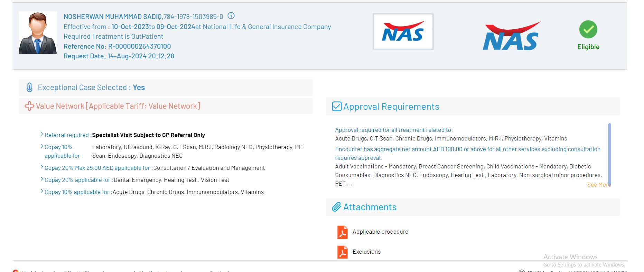Click the Reference No R-000000254370100
The image size is (644, 272).
[x=117, y=46]
